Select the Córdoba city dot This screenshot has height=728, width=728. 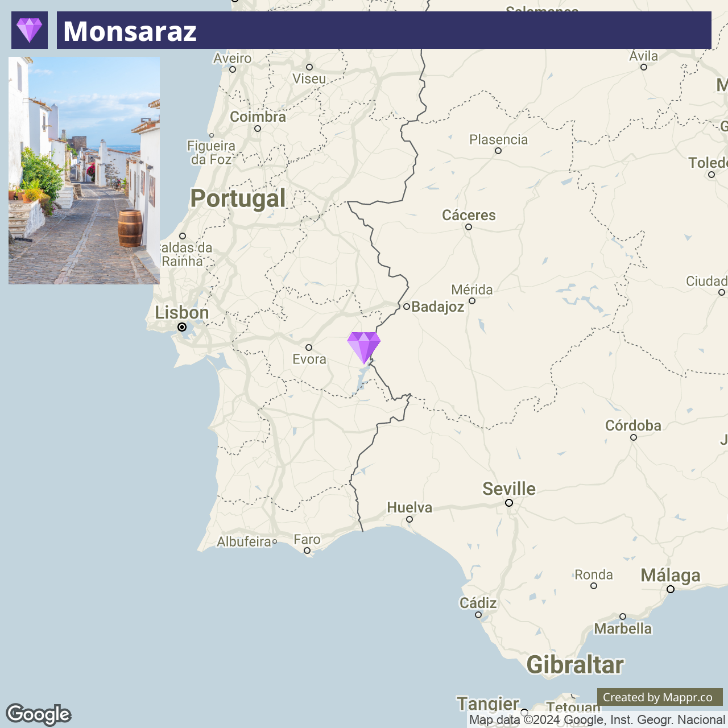[x=634, y=437]
